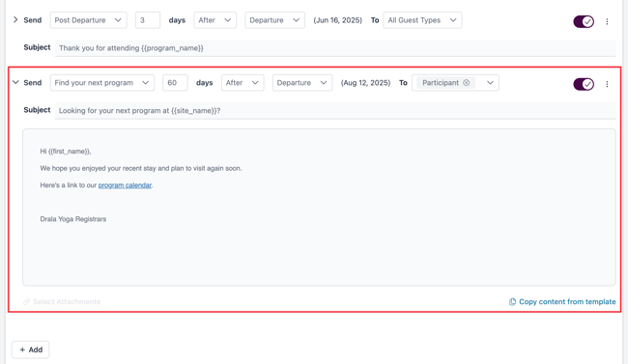Screen dimensions: 628x364
Task: Click the copy template icon
Action: [512, 301]
